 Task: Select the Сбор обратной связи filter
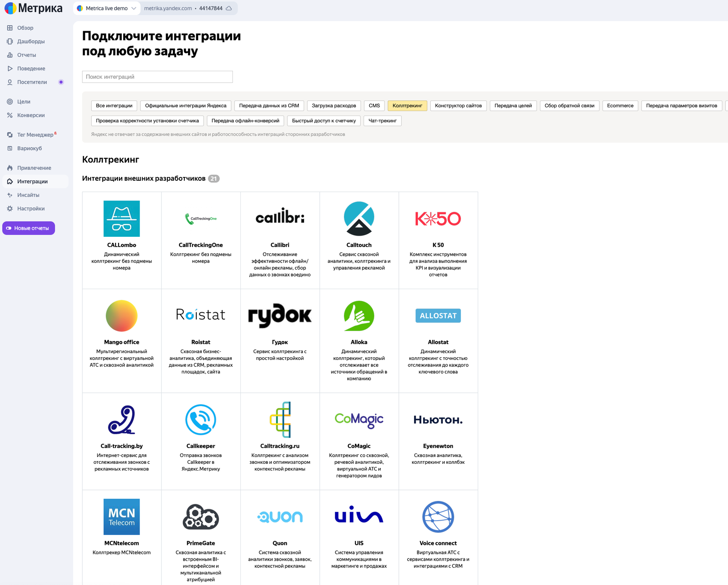click(570, 106)
